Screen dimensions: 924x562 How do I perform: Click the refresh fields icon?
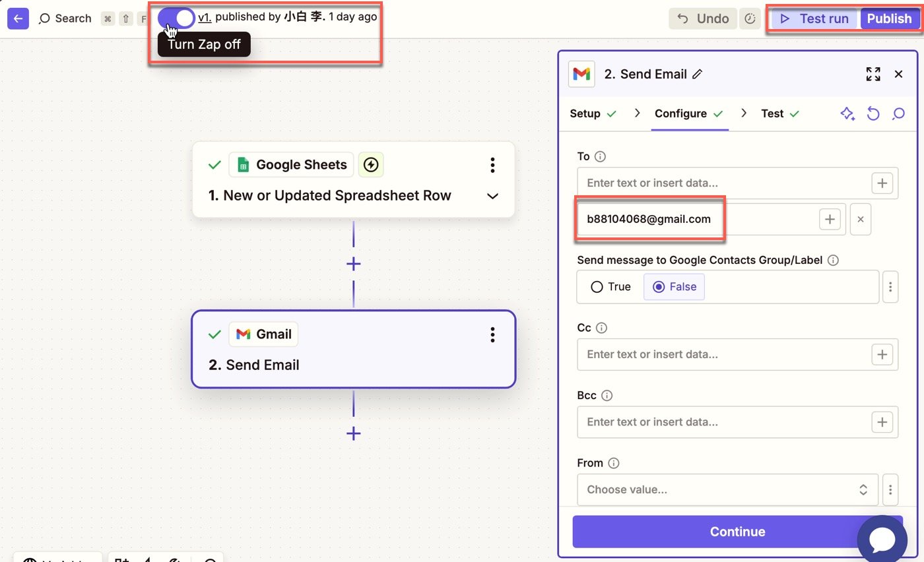click(873, 114)
